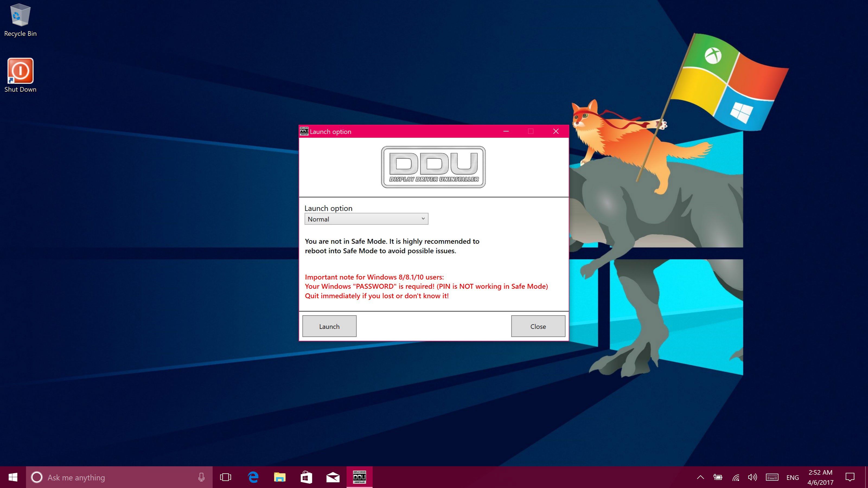Open the clock showing 2:52 AM
This screenshot has height=488, width=868.
click(821, 477)
